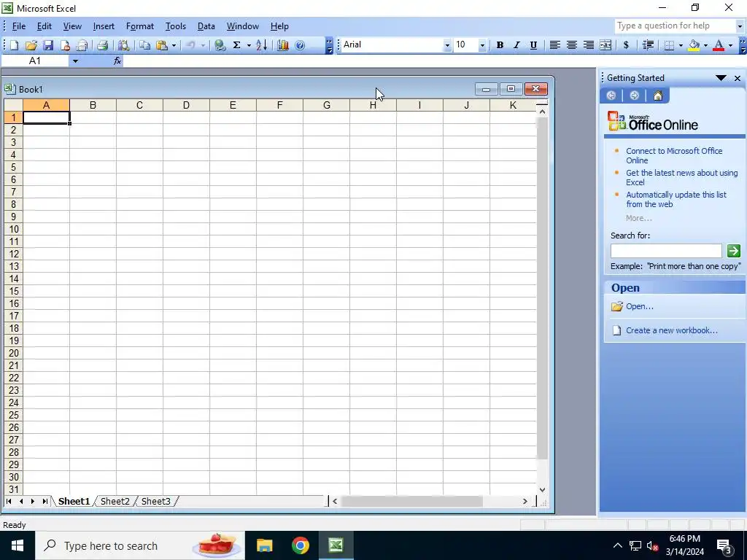This screenshot has height=560, width=747.
Task: Click the Permission icon on the toolbar
Action: 65,45
